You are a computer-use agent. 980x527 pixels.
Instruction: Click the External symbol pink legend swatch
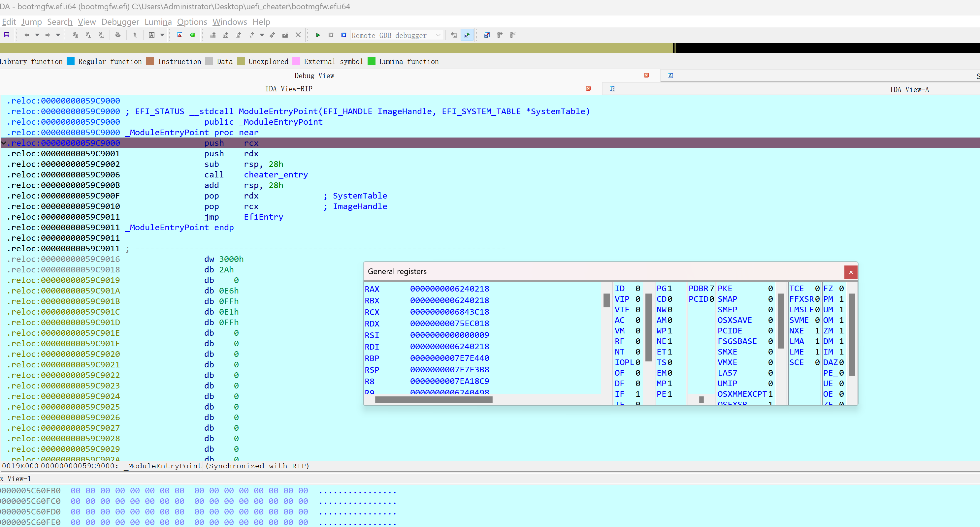pyautogui.click(x=296, y=61)
